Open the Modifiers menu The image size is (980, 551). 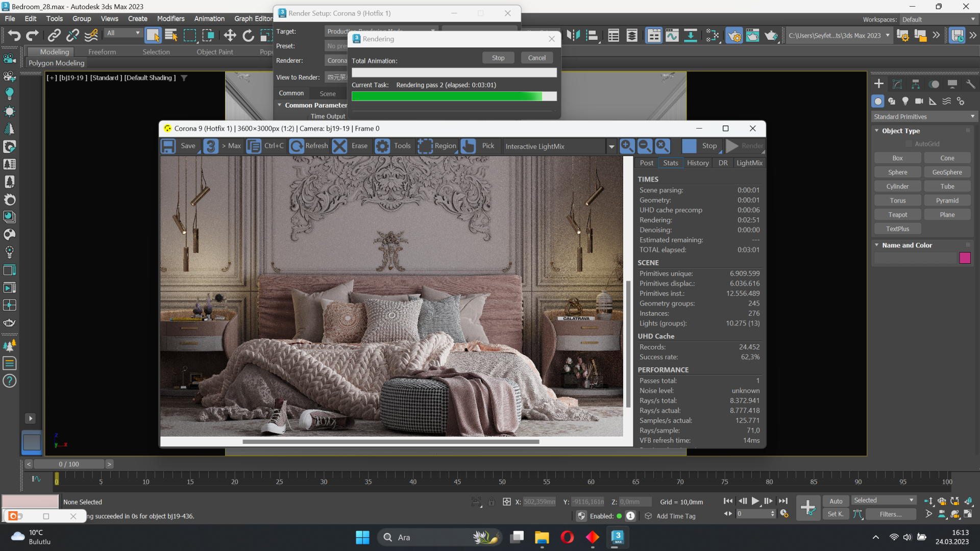click(x=170, y=19)
